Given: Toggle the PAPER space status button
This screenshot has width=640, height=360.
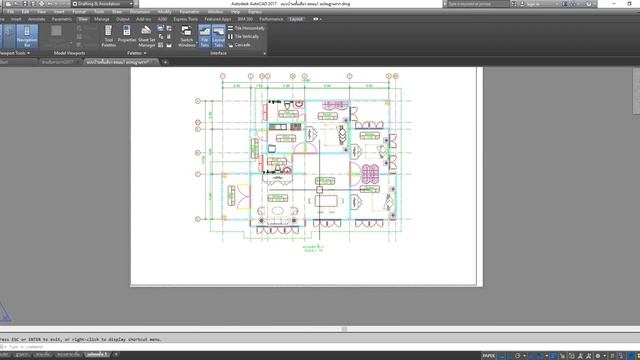Looking at the screenshot, I should pyautogui.click(x=488, y=356).
